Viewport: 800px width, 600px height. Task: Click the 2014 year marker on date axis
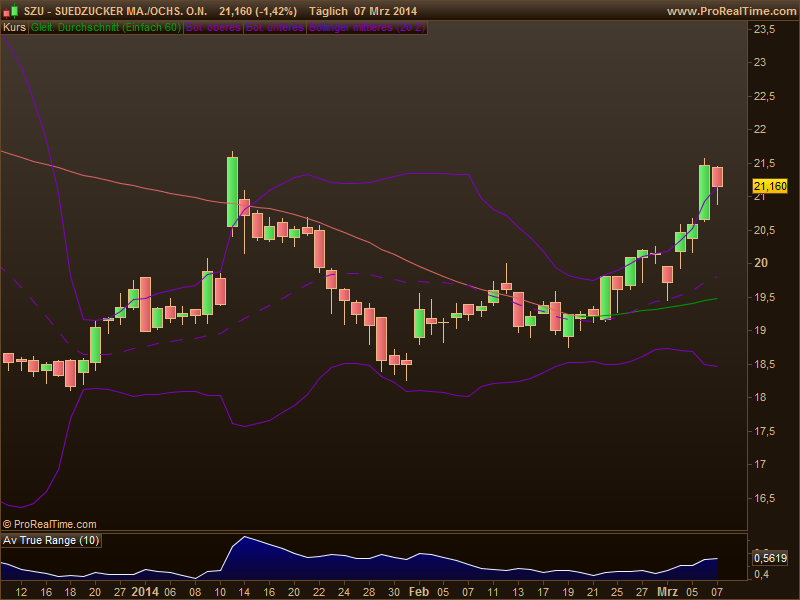coord(145,591)
